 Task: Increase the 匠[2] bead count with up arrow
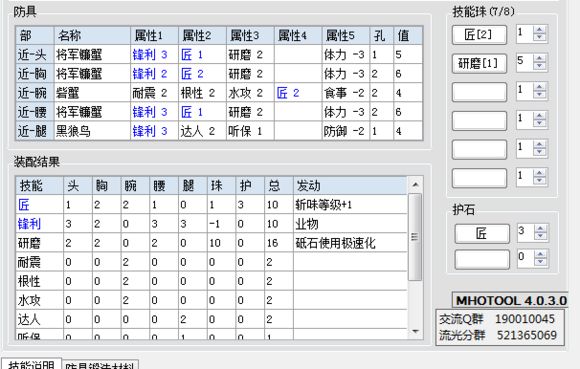[x=540, y=30]
